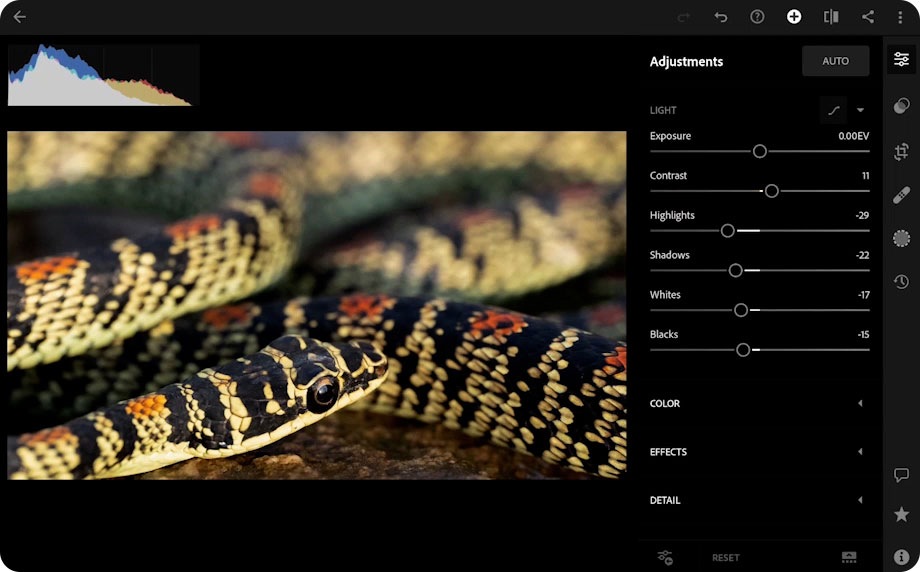Toggle before/after compare view icon
Image resolution: width=920 pixels, height=572 pixels.
coord(831,16)
